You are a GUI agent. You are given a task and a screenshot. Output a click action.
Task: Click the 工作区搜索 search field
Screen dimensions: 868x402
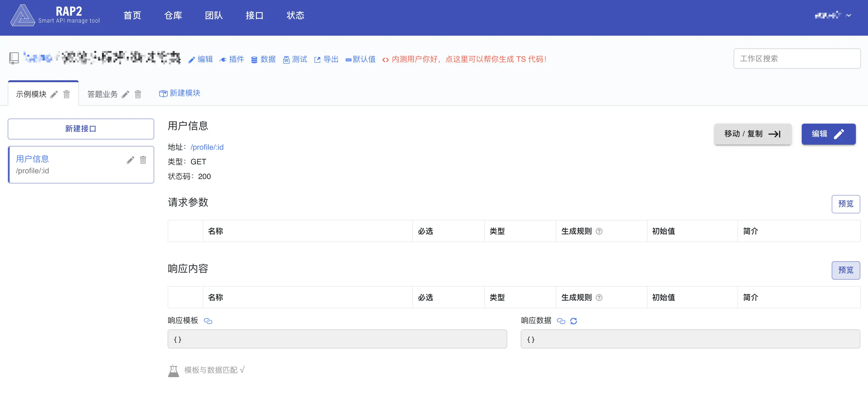click(797, 59)
